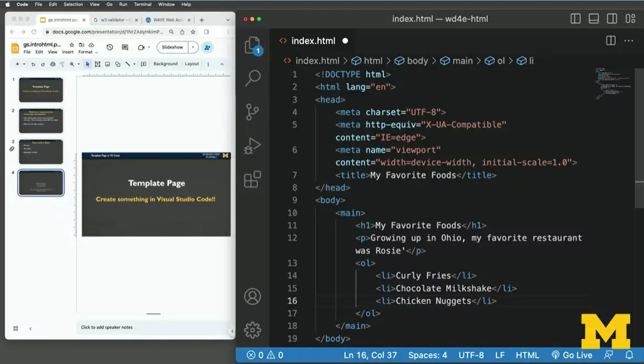Viewport: 644px width, 364px height.
Task: Click the split editor right icon
Action: tap(611, 41)
